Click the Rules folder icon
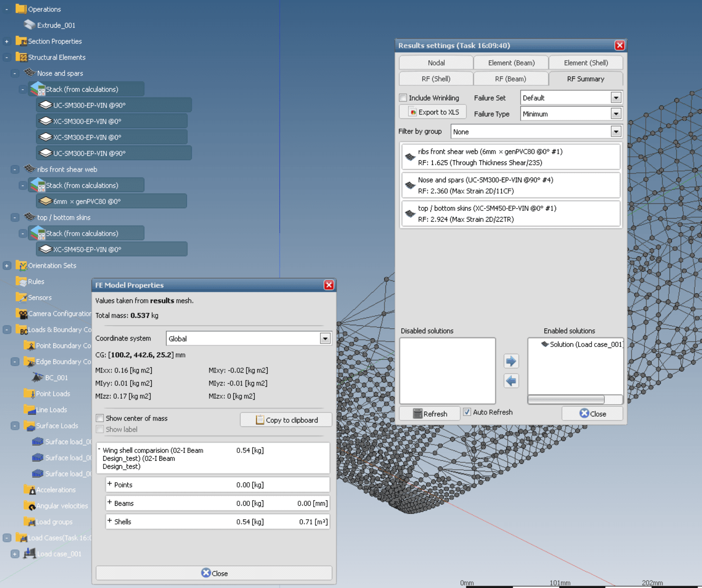This screenshot has height=588, width=702. pos(21,281)
